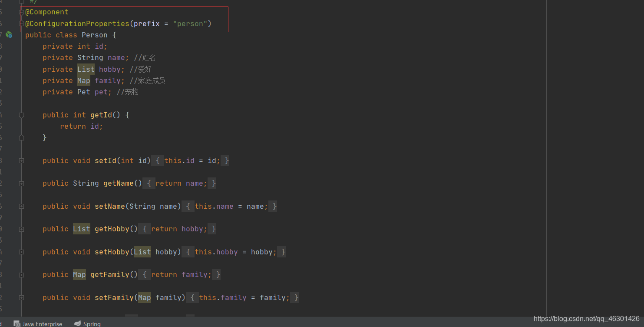644x327 pixels.
Task: Click method name getId
Action: coord(101,115)
